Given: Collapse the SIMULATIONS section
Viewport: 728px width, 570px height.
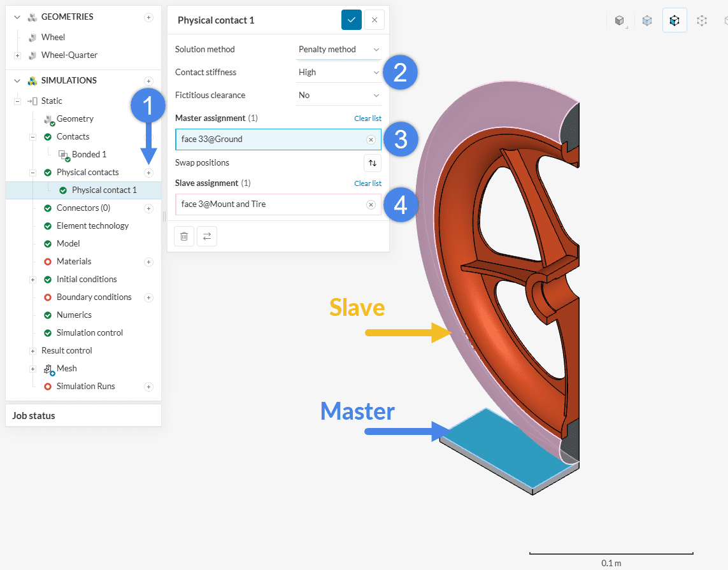Looking at the screenshot, I should point(17,81).
